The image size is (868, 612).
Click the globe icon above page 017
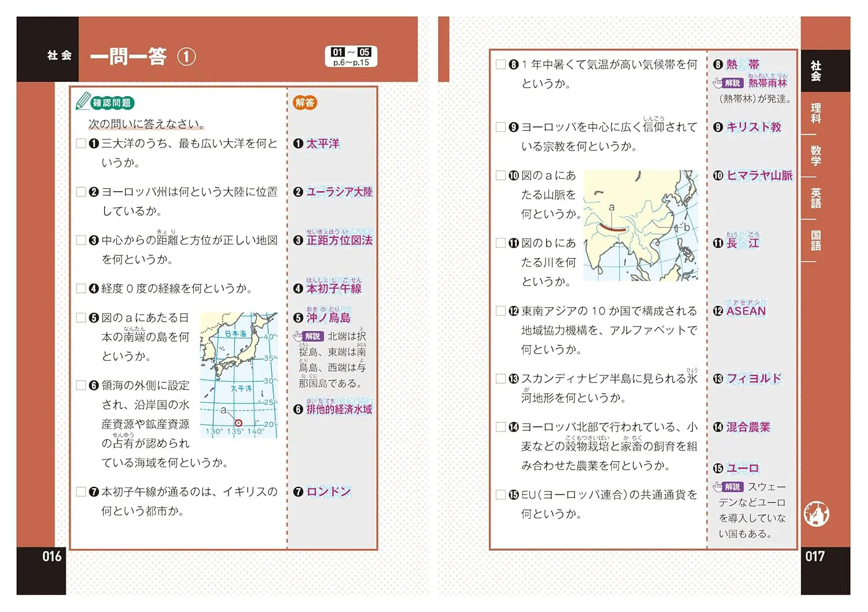point(816,514)
